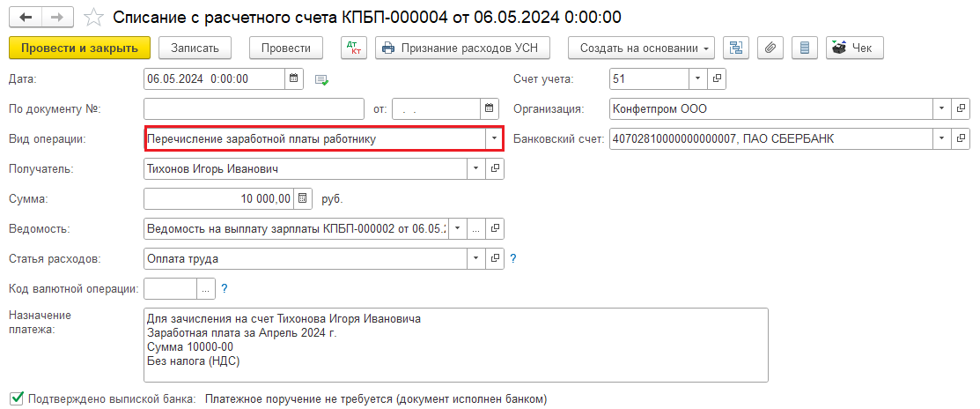Image resolution: width=980 pixels, height=409 pixels.
Task: Show help for Статья расходов
Action: pos(513,257)
